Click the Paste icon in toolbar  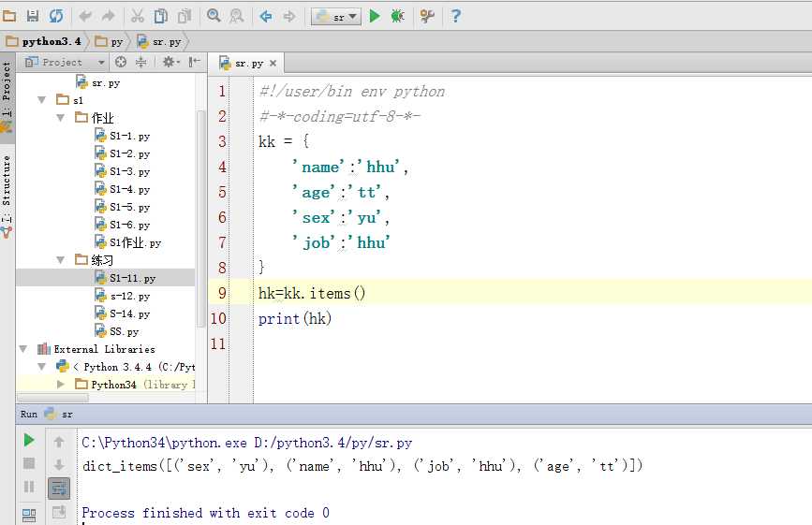pos(185,17)
